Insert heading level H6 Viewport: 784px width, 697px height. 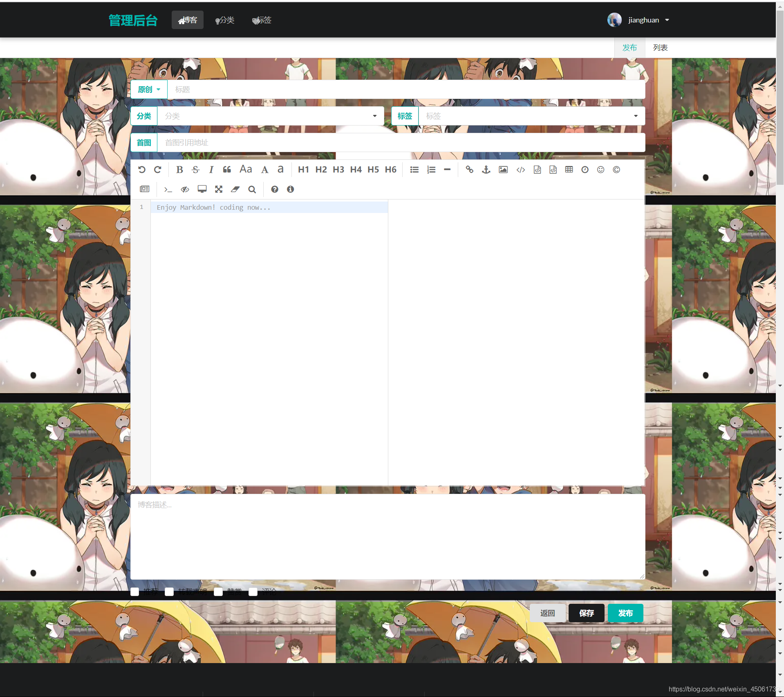(x=390, y=170)
